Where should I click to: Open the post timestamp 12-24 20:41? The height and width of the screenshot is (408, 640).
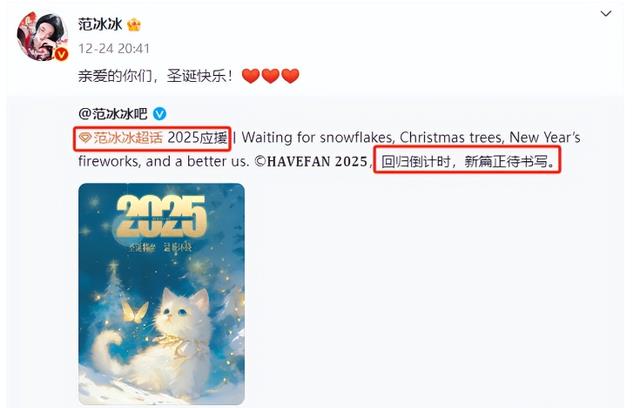point(114,49)
